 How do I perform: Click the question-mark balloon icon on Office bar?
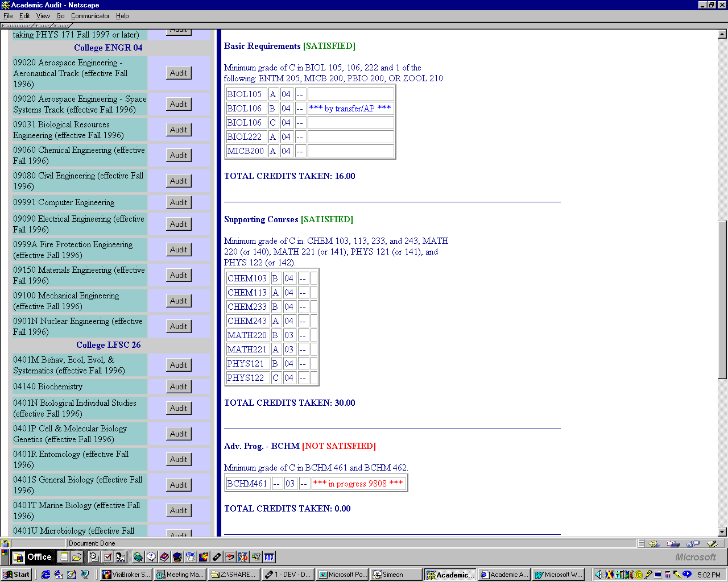click(x=151, y=557)
